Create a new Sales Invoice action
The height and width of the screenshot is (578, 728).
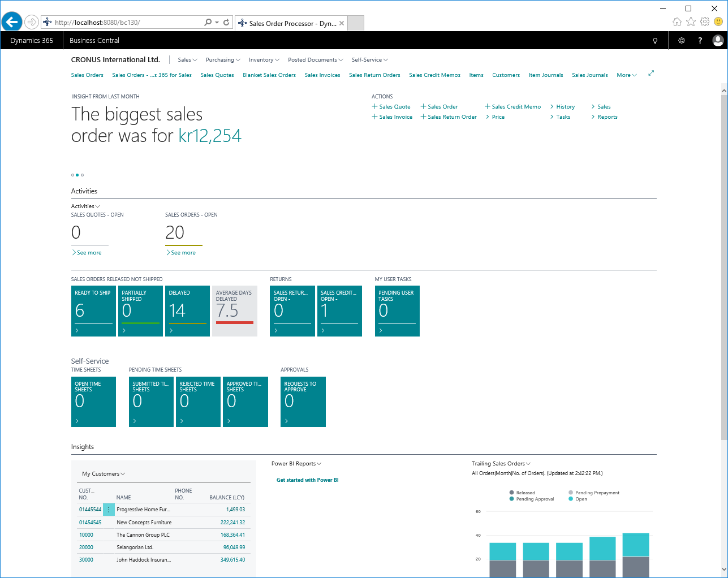[392, 117]
